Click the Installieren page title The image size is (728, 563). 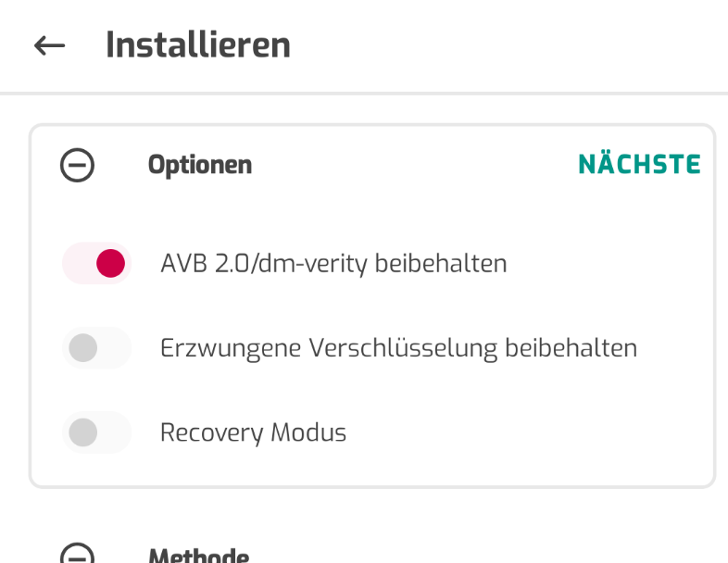point(198,45)
